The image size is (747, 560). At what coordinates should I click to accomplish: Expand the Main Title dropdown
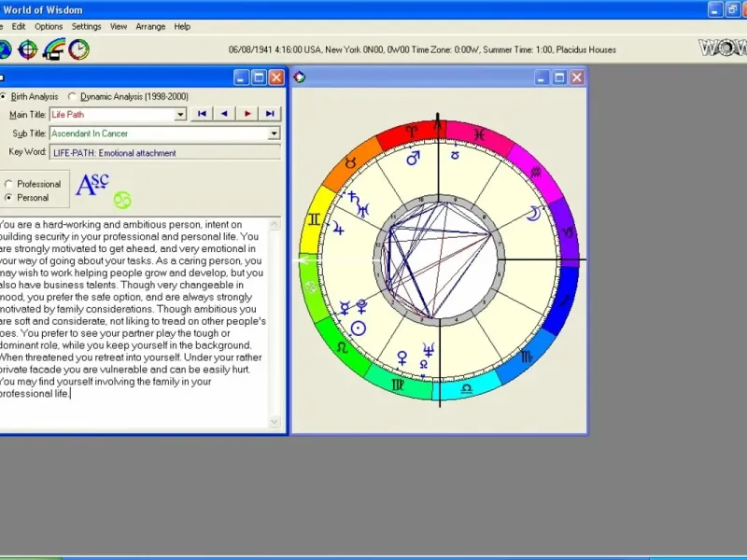(x=181, y=115)
